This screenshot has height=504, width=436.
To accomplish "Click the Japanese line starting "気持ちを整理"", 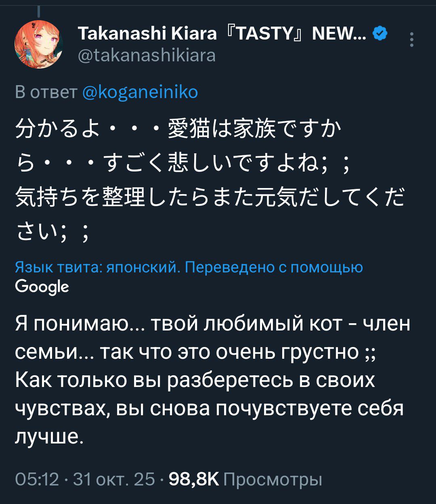I will pyautogui.click(x=210, y=199).
